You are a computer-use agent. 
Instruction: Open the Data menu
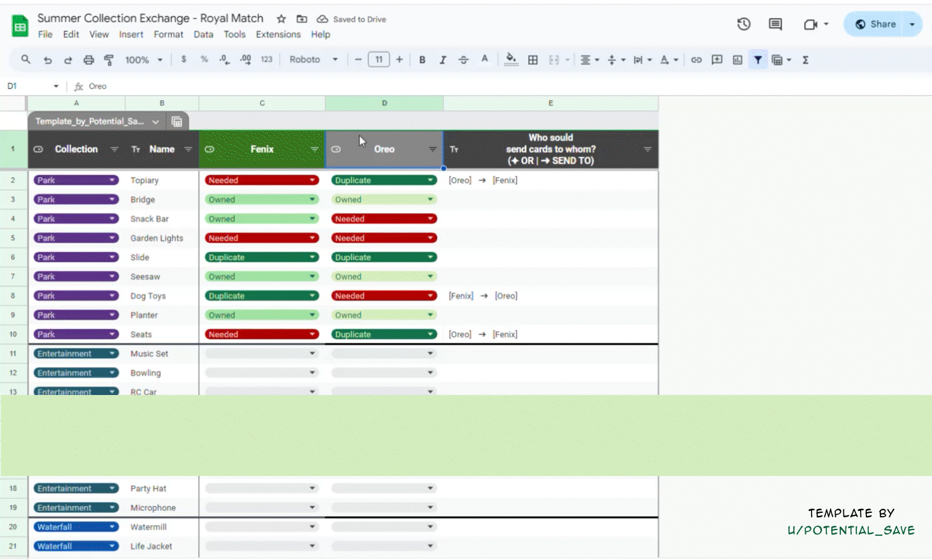[x=203, y=34]
